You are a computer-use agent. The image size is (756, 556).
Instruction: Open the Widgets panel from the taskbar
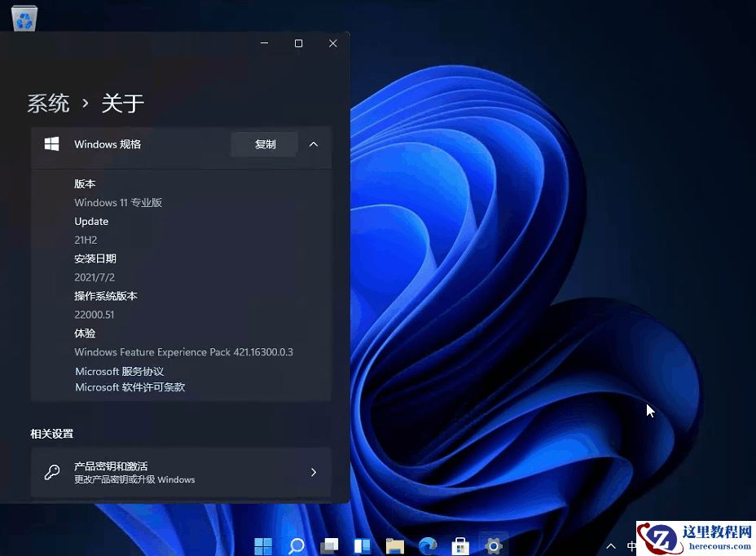362,545
